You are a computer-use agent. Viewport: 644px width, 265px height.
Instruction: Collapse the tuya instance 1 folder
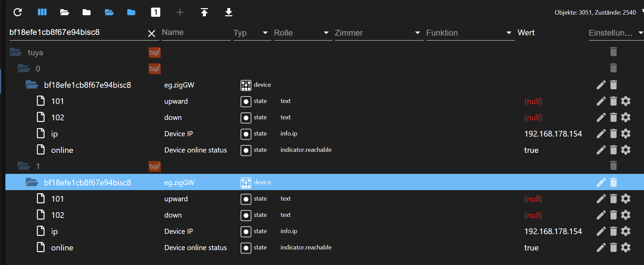coord(24,166)
